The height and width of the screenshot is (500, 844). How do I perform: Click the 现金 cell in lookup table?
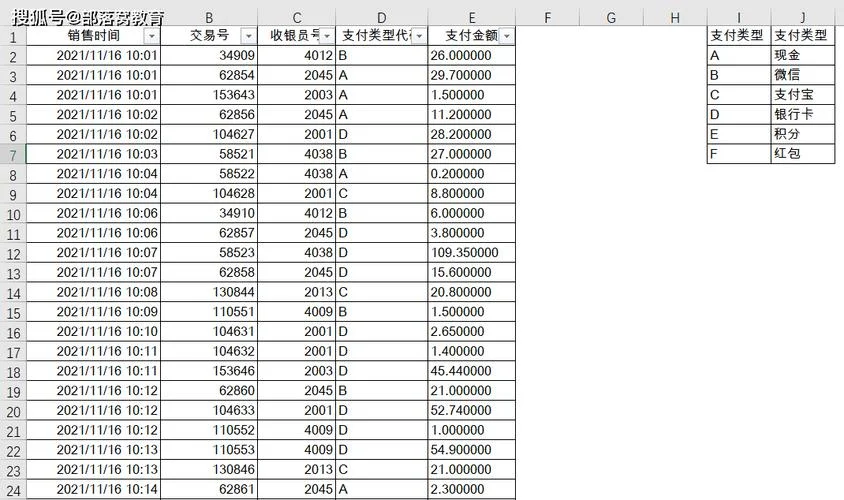pos(803,55)
